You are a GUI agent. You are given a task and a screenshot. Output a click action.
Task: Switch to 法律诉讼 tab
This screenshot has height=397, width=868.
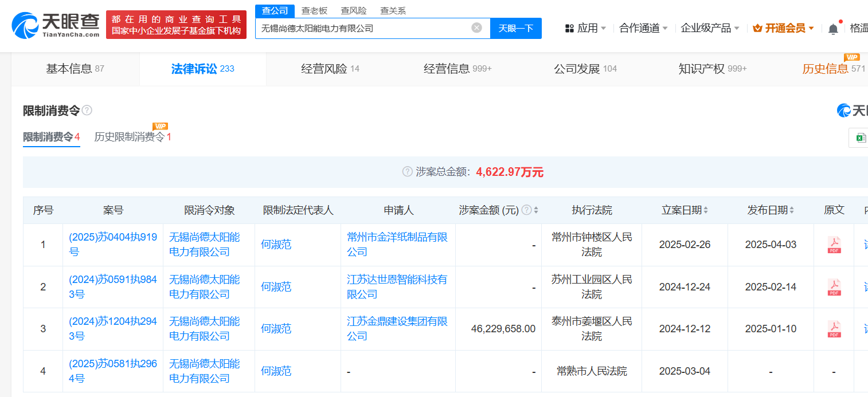pyautogui.click(x=203, y=69)
